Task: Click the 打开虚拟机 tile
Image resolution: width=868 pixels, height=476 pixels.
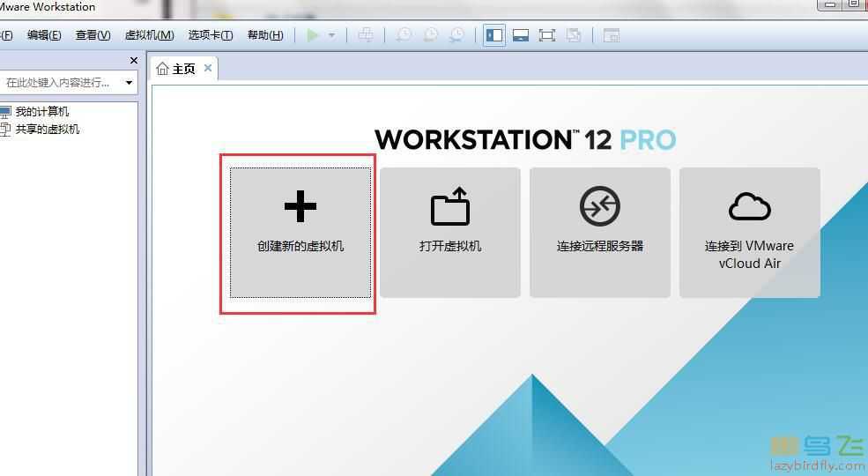Action: tap(450, 233)
